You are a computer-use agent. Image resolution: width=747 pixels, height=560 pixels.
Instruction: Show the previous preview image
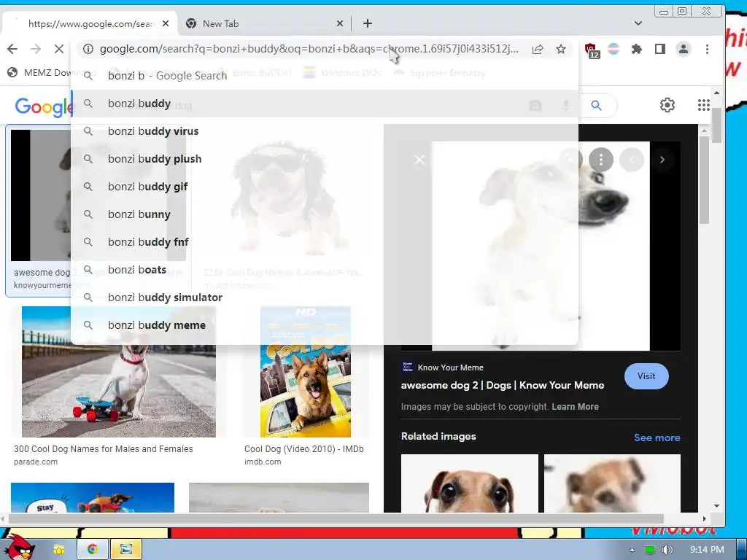[632, 160]
